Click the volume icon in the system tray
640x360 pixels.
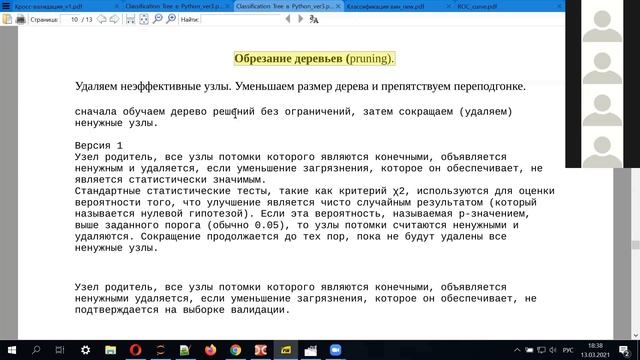[x=553, y=350]
